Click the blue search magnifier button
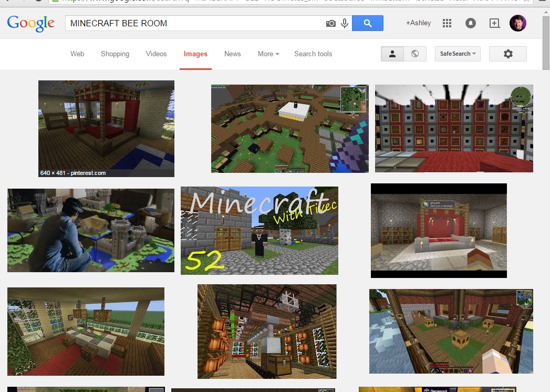This screenshot has height=392, width=550. tap(368, 23)
